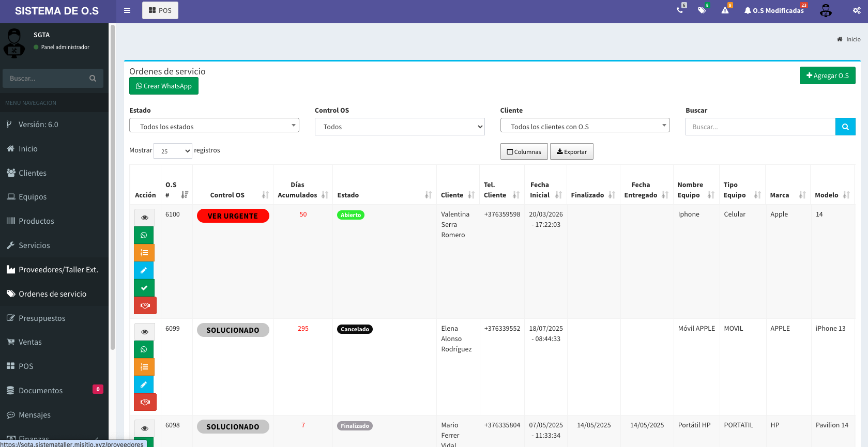Edit order 6099 with the pencil icon
868x447 pixels.
click(x=144, y=384)
